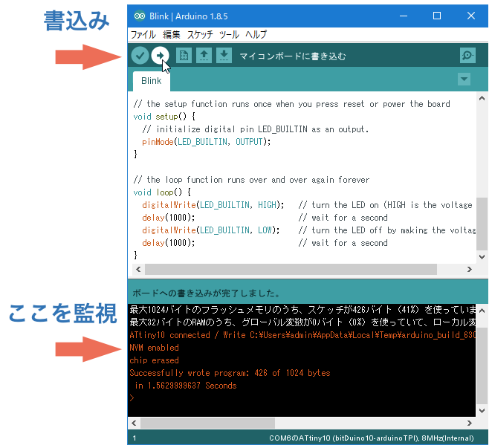The width and height of the screenshot is (492, 448).
Task: Click the code editor horizontal scrollbar thumb
Action: pos(291,269)
